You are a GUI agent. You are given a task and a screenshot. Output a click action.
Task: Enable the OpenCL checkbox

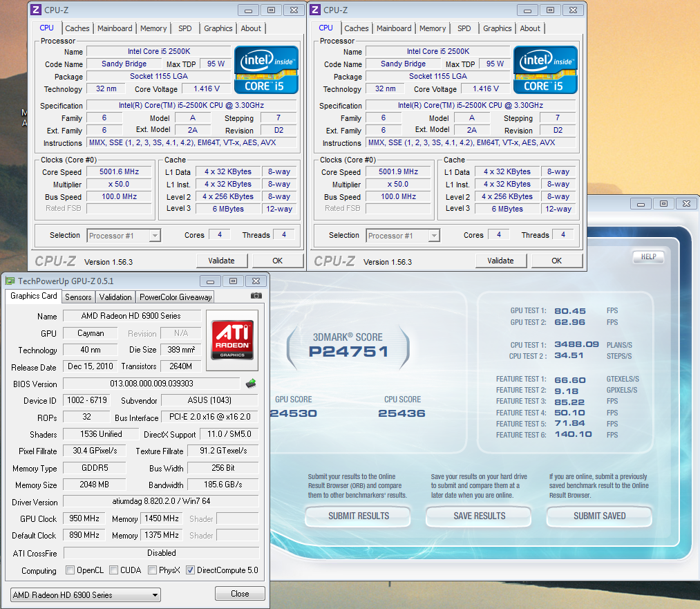(x=70, y=570)
